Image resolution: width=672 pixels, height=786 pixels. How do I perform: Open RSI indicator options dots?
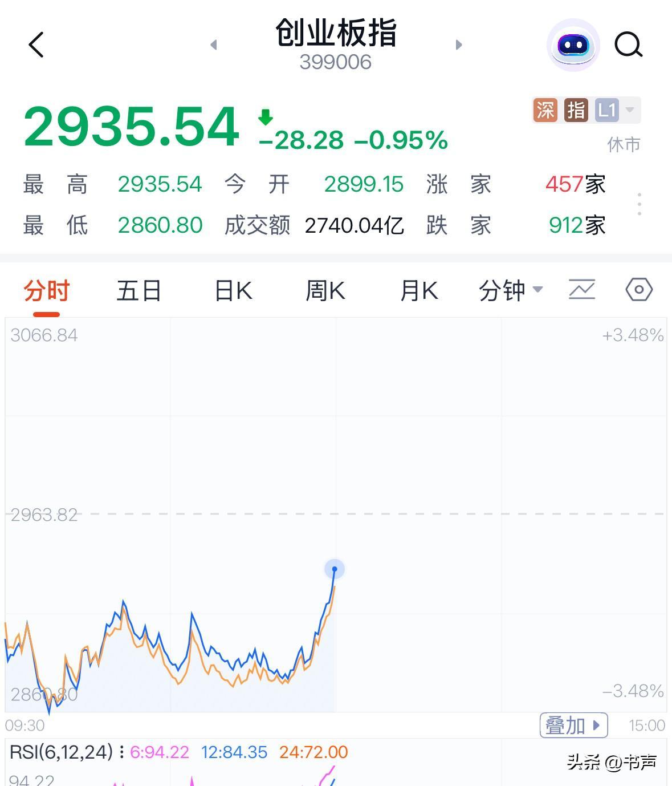click(x=121, y=752)
